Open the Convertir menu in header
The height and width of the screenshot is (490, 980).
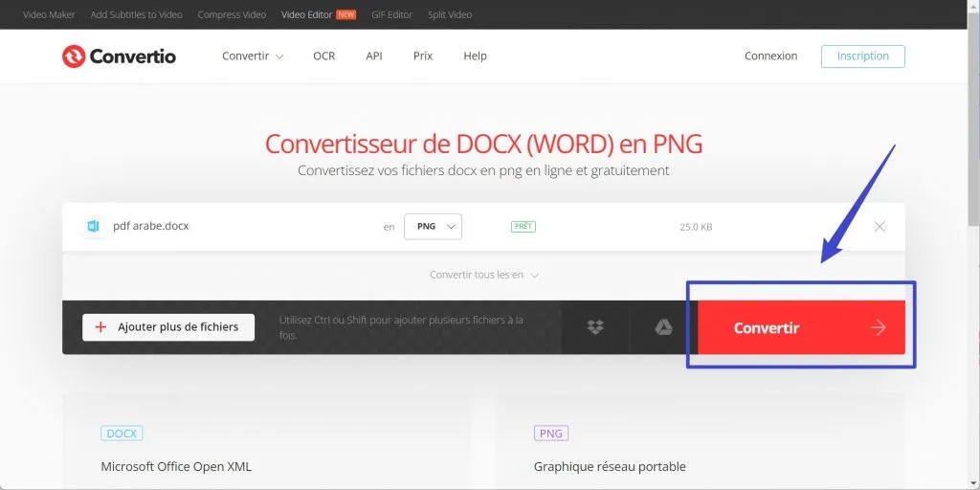pyautogui.click(x=253, y=56)
